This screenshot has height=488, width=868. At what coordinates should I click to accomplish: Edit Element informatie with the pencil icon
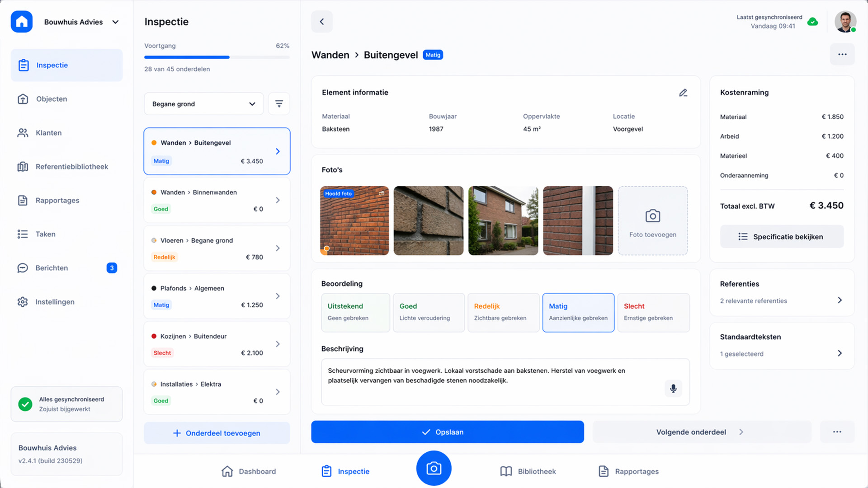tap(683, 93)
